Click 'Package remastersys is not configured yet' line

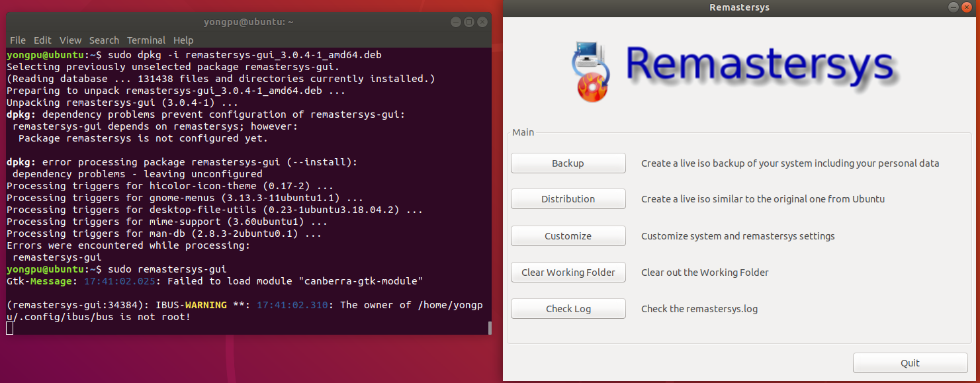tap(144, 138)
